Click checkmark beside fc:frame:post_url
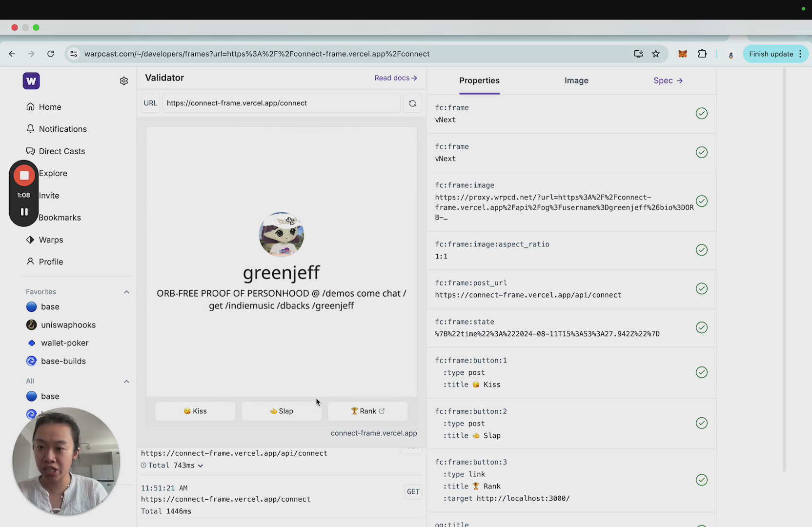 point(702,288)
